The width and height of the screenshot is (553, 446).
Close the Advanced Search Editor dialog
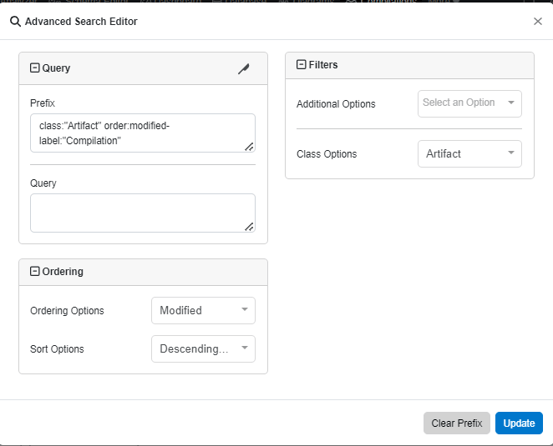pyautogui.click(x=537, y=22)
